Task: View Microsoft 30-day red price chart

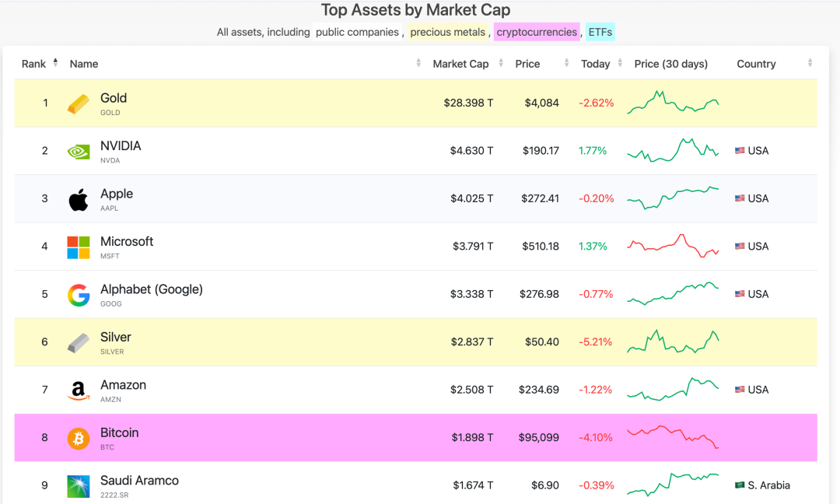Action: point(673,246)
